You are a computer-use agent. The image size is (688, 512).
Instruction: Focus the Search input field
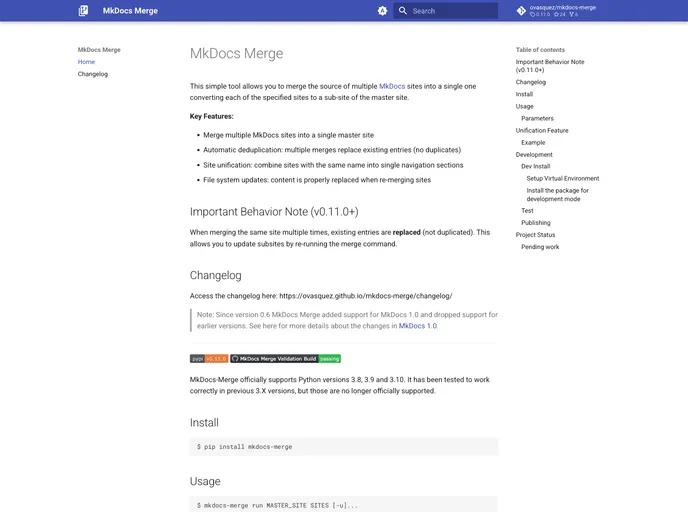point(446,11)
